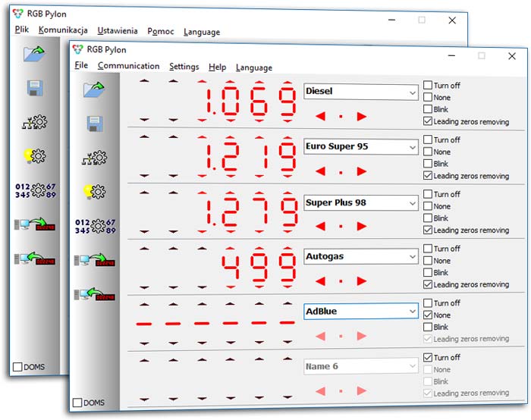Click red left arrow under Autogas
Viewport: 531px width, 420px height.
(x=321, y=281)
